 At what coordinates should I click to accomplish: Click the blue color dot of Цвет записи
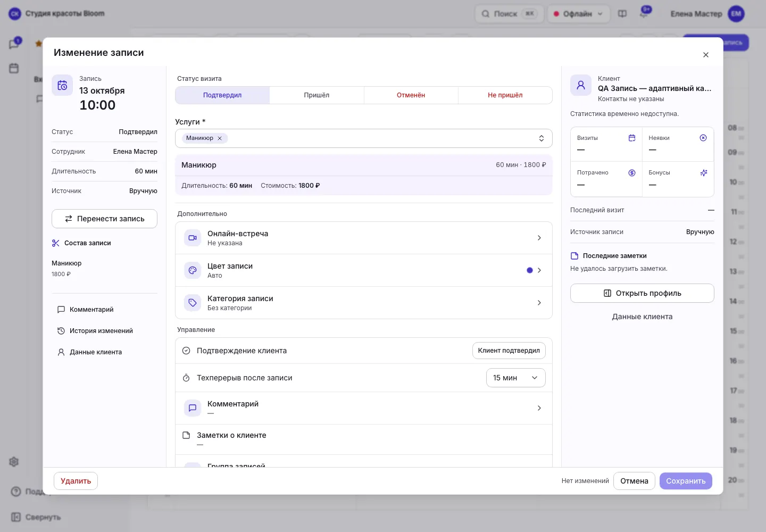click(x=529, y=270)
